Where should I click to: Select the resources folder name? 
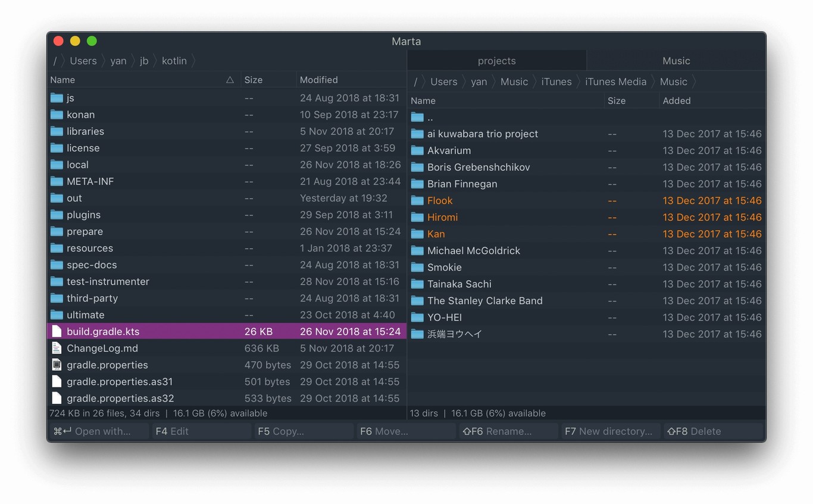(x=90, y=248)
